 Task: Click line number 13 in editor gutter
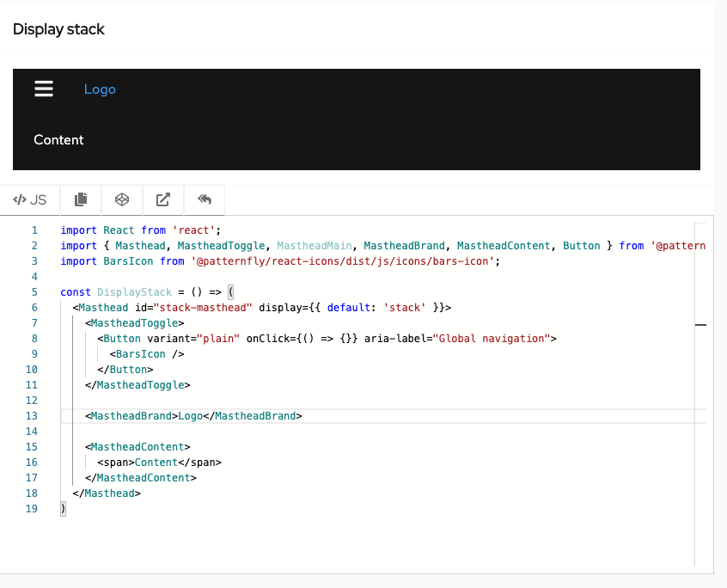click(x=32, y=416)
